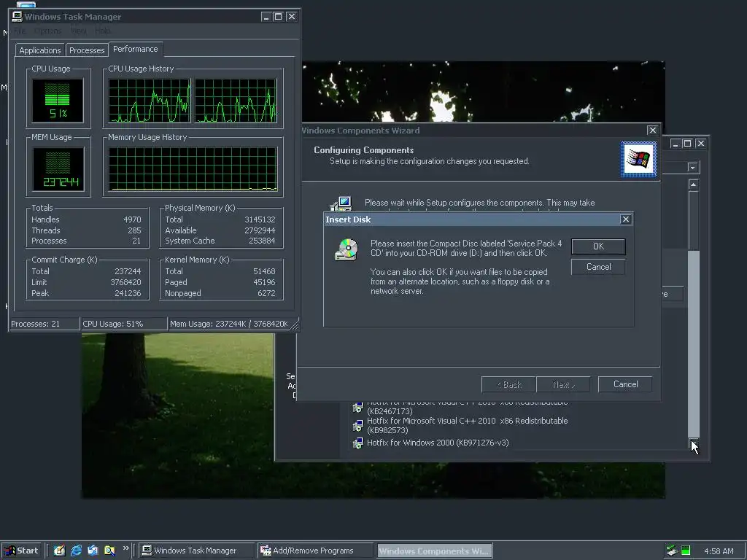Click the Task Manager title bar icon
Image resolution: width=747 pixels, height=560 pixels.
coord(18,17)
